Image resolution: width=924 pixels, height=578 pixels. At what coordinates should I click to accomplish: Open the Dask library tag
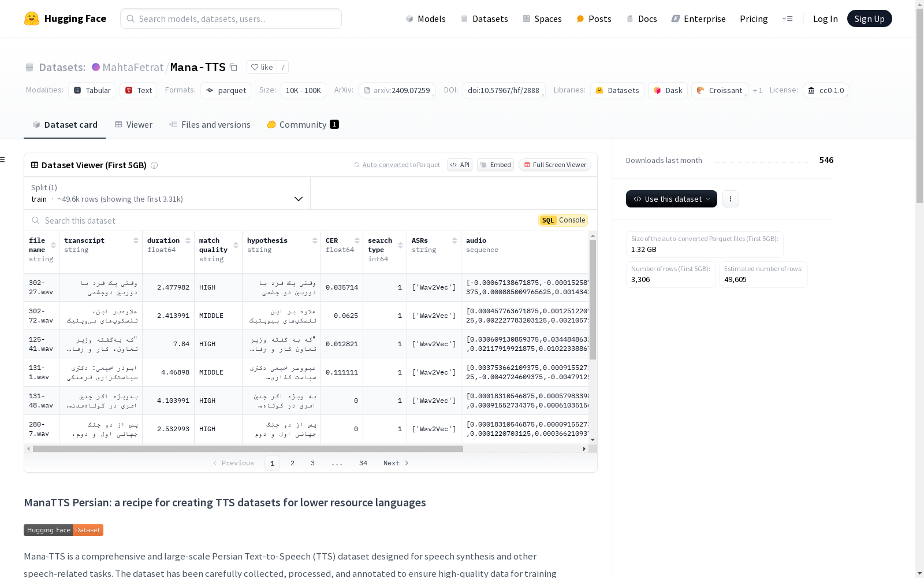668,90
